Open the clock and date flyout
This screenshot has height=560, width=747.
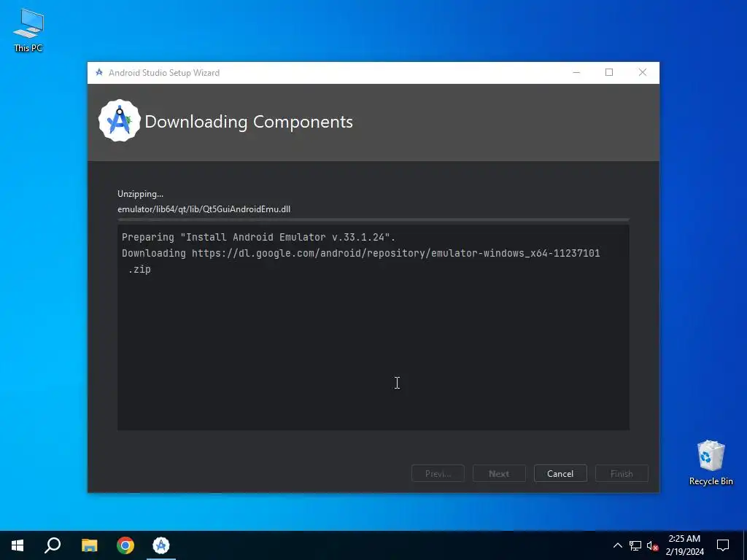[x=684, y=545]
